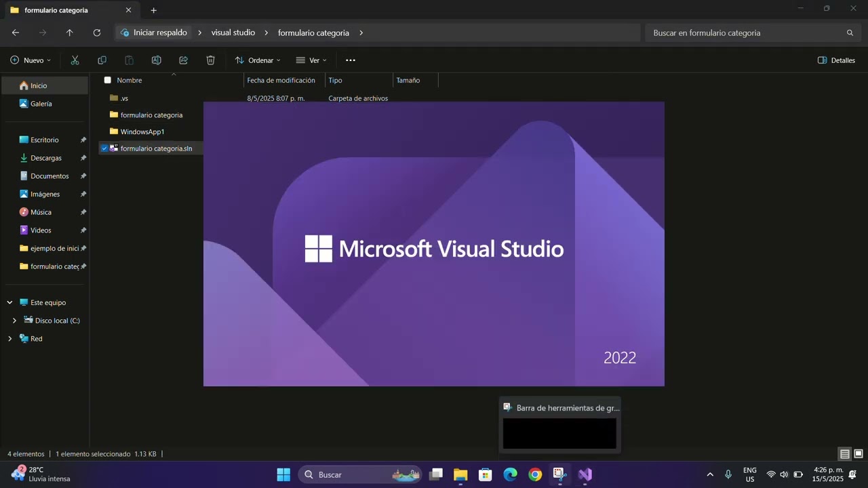Uncheck formulario categoria.sln checkbox

[104, 148]
